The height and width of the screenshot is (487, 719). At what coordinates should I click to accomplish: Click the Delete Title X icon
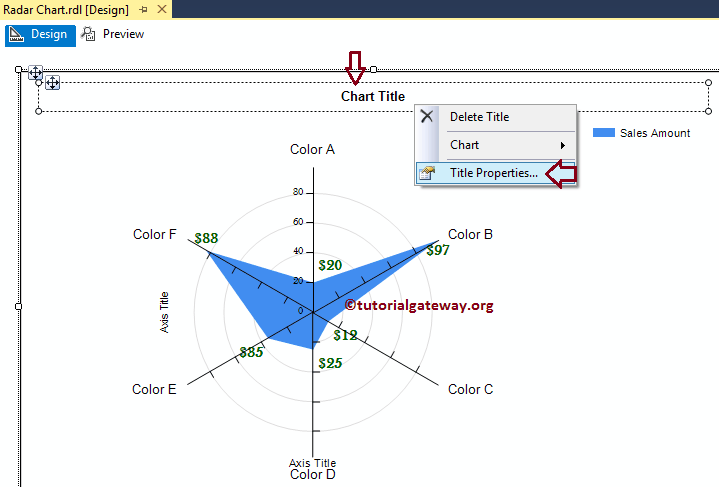tap(426, 116)
